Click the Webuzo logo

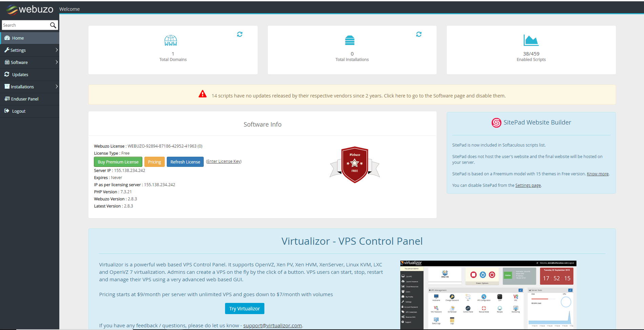(x=30, y=9)
